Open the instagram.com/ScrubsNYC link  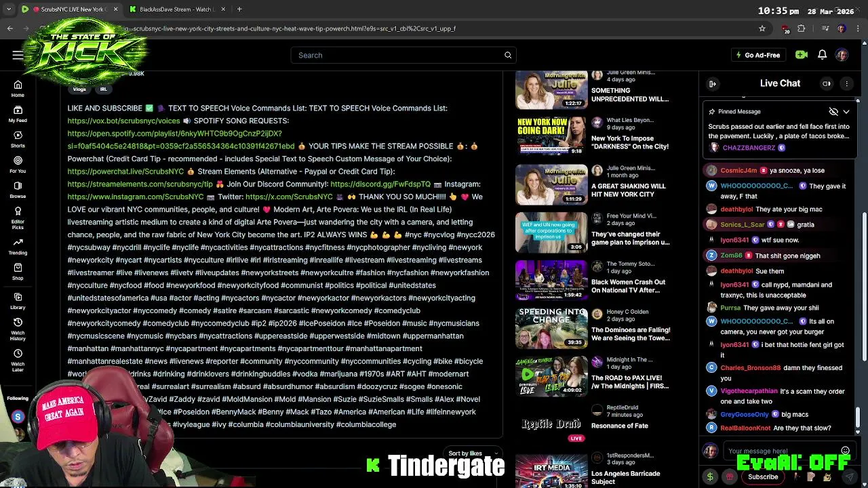coord(136,197)
